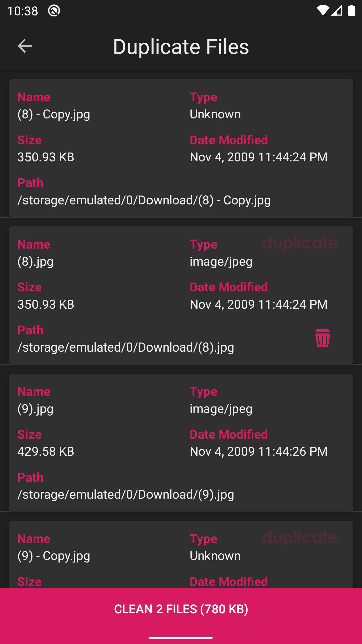Tap the Wi-Fi status icon
This screenshot has height=644, width=362.
click(323, 11)
